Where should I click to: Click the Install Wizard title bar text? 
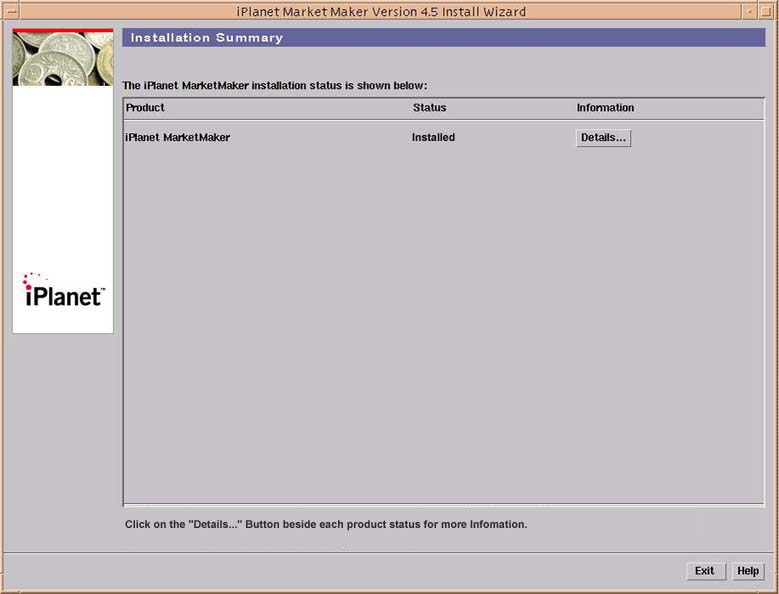pos(381,11)
